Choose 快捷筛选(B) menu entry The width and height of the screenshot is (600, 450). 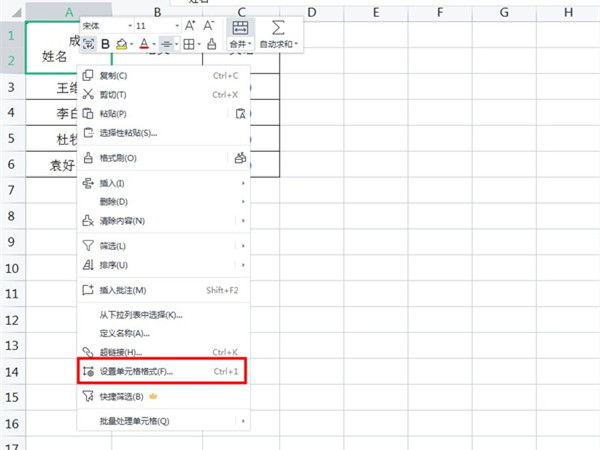(163, 396)
